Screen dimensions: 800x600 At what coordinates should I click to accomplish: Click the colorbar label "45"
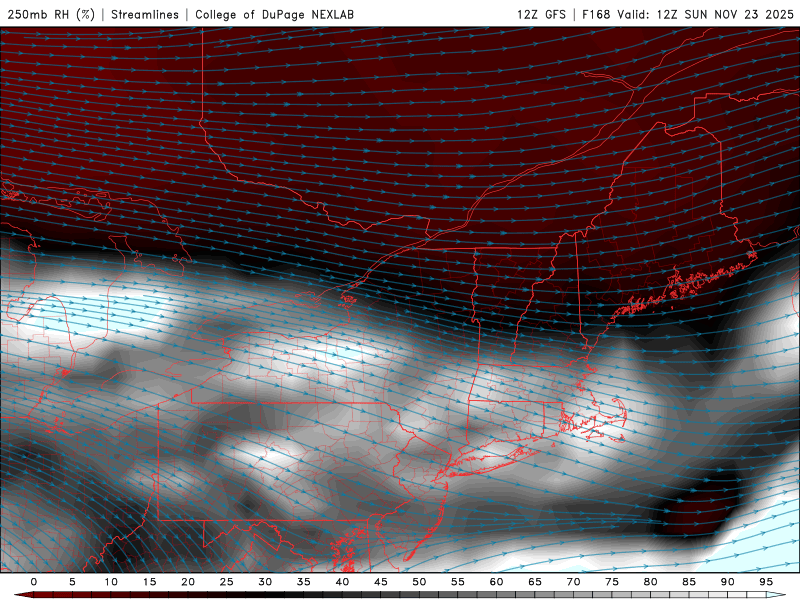(x=380, y=582)
